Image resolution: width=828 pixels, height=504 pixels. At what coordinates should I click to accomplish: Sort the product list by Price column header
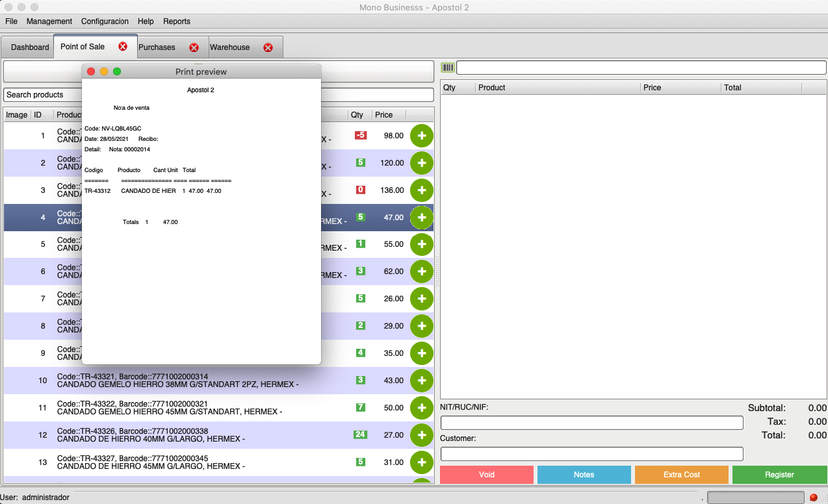[388, 115]
